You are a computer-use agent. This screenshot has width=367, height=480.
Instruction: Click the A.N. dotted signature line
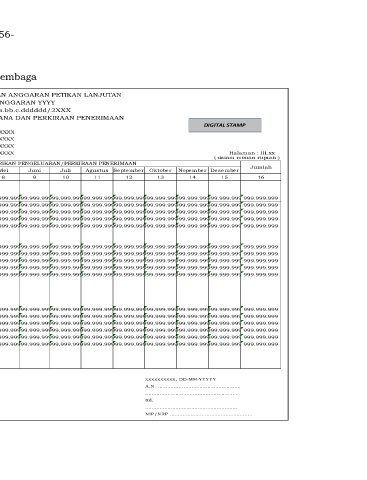pos(192,387)
